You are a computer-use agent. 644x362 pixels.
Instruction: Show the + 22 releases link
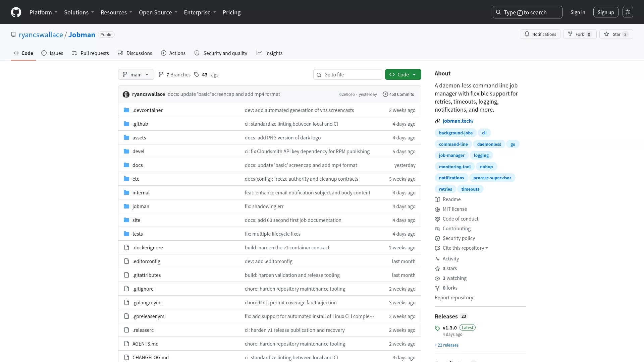[x=446, y=345]
